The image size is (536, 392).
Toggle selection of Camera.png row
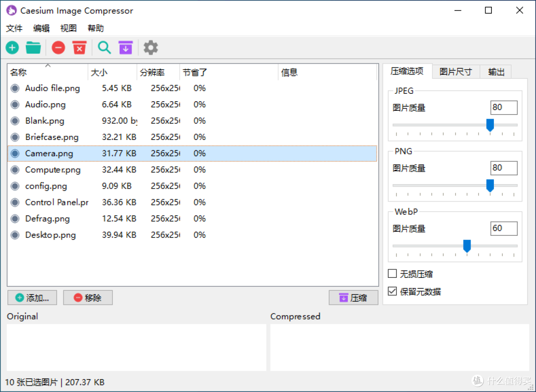tap(49, 153)
